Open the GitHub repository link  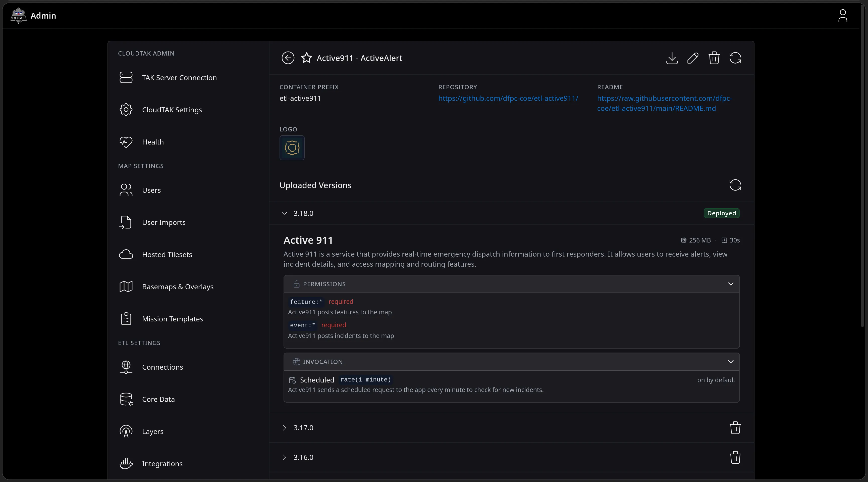[x=508, y=98]
